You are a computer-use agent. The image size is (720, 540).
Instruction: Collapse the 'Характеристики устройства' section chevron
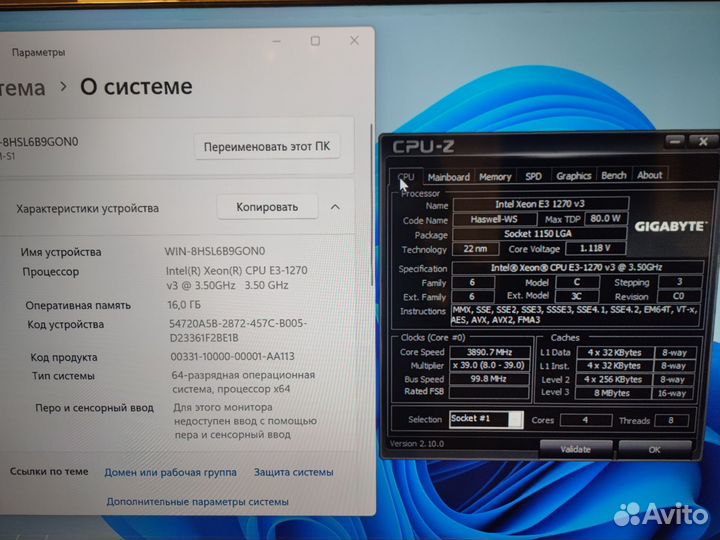(x=335, y=207)
